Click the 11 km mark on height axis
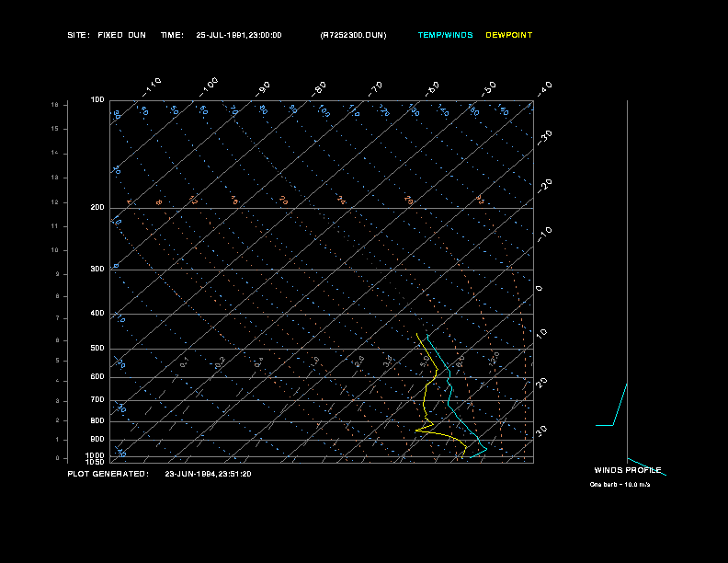 point(55,226)
